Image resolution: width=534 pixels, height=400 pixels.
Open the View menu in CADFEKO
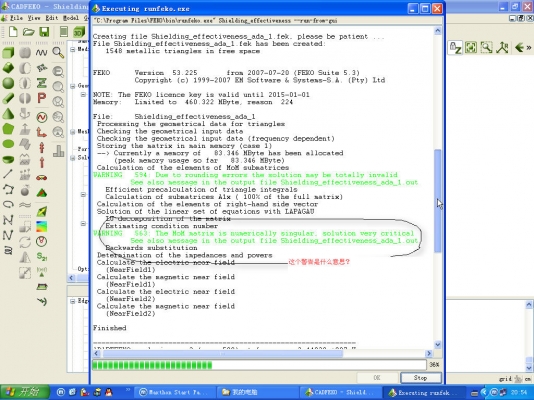tap(34, 18)
